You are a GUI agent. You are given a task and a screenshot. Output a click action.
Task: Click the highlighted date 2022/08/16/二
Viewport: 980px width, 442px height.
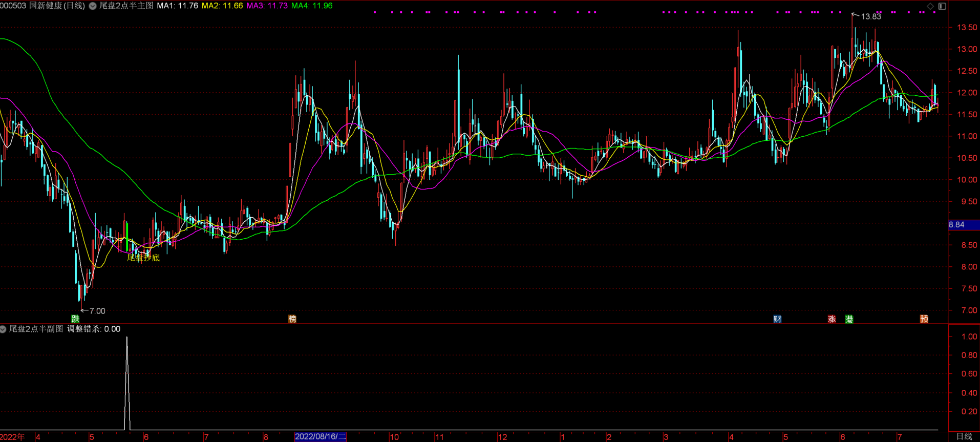[321, 436]
